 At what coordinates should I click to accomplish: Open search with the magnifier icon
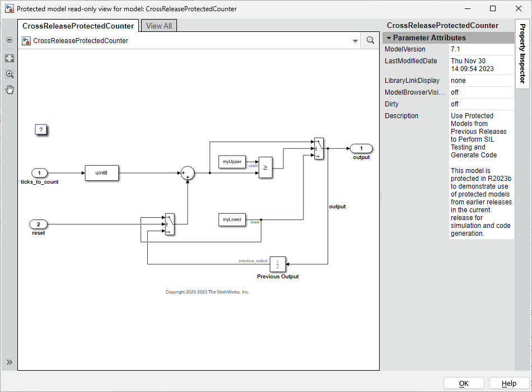click(x=370, y=40)
